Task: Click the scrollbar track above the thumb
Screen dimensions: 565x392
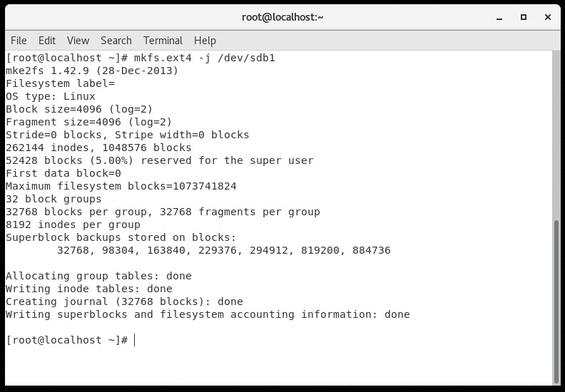Action: coord(556,135)
